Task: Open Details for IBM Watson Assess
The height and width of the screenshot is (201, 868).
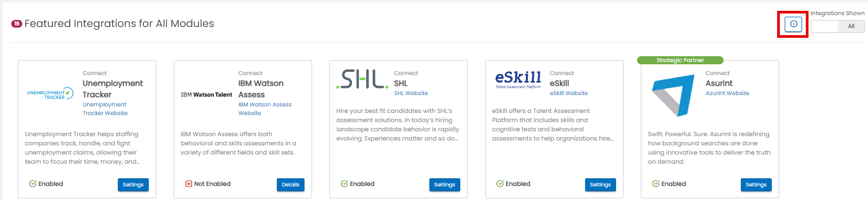Action: click(290, 185)
